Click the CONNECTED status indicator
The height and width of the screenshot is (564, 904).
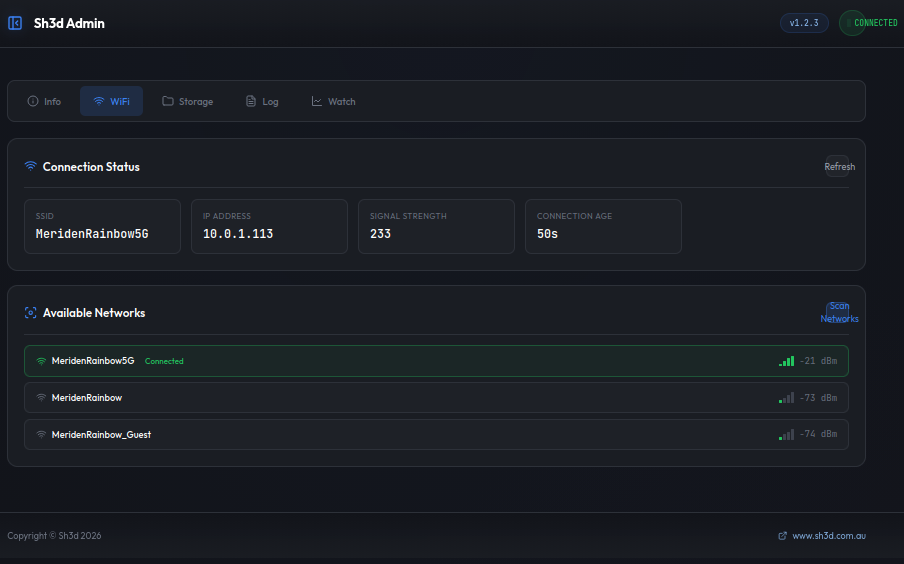[870, 23]
